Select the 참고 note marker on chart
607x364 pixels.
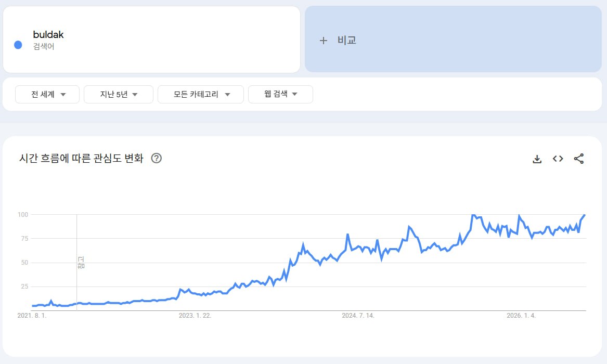(81, 262)
